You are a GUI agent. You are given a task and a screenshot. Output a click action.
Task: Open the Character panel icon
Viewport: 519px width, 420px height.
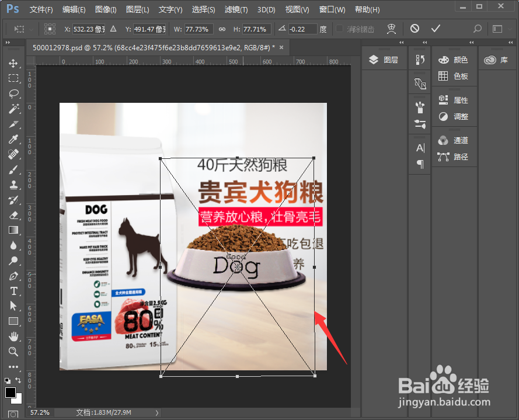(420, 148)
